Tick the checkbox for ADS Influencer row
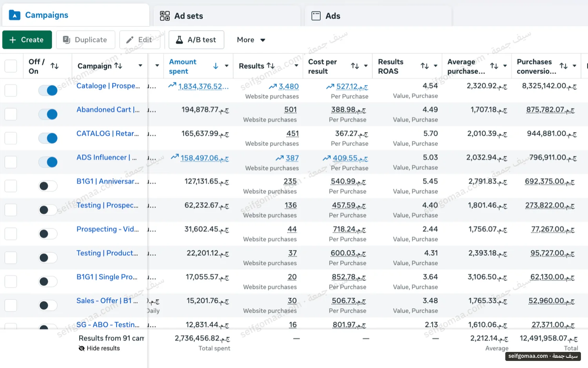This screenshot has width=588, height=368. [x=11, y=162]
